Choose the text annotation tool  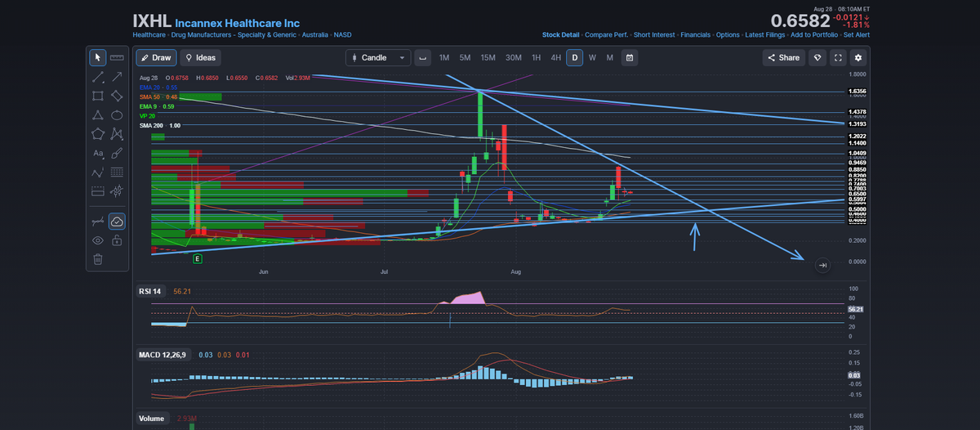coord(98,153)
